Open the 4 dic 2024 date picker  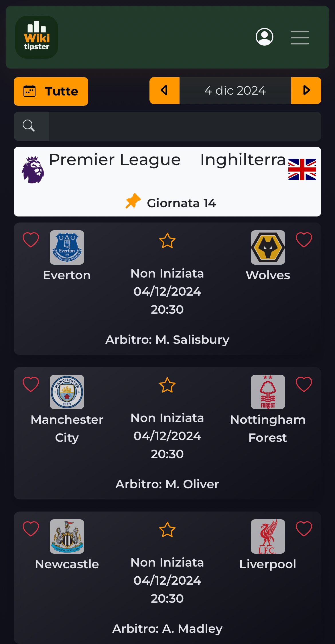235,91
